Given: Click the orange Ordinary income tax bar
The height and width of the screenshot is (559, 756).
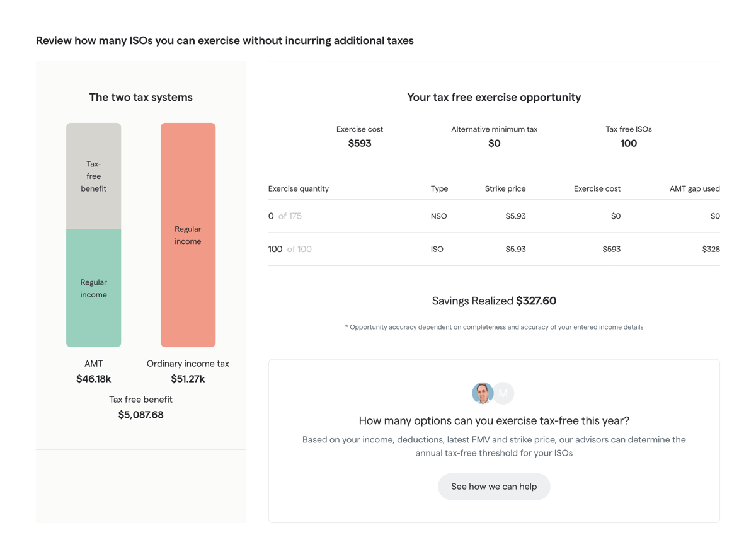Looking at the screenshot, I should coord(188,234).
